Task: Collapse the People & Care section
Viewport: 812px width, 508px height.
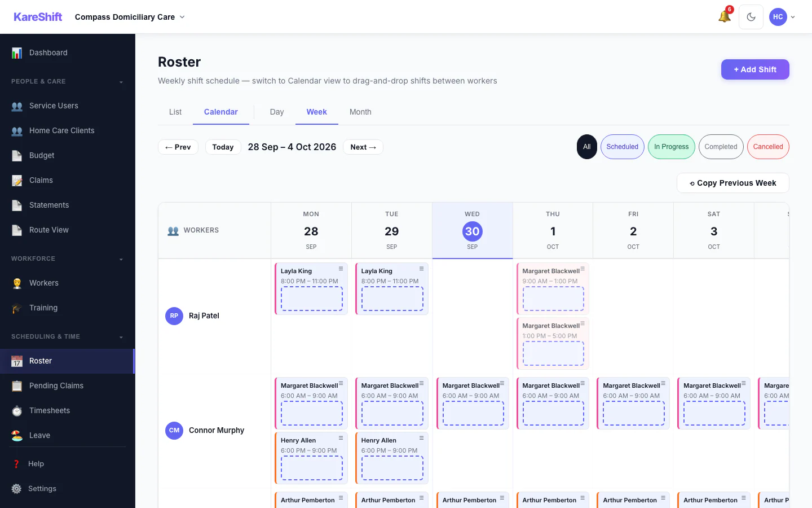Action: click(68, 81)
